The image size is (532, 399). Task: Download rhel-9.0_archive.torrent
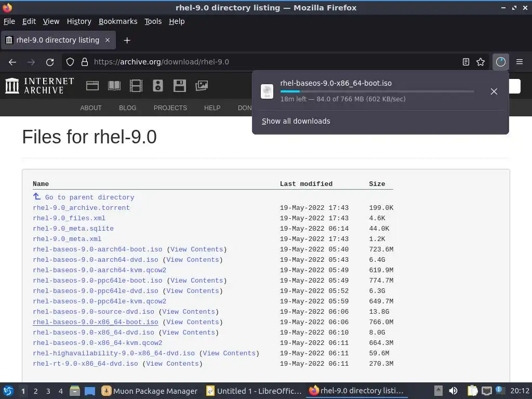pyautogui.click(x=81, y=208)
